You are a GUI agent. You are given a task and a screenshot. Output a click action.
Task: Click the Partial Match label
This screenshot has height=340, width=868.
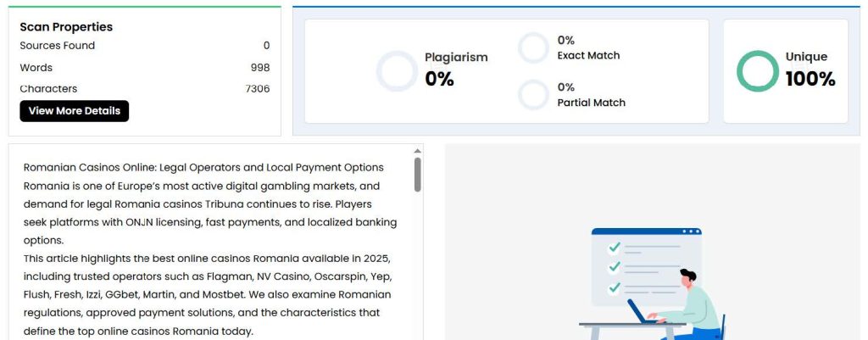pos(591,103)
